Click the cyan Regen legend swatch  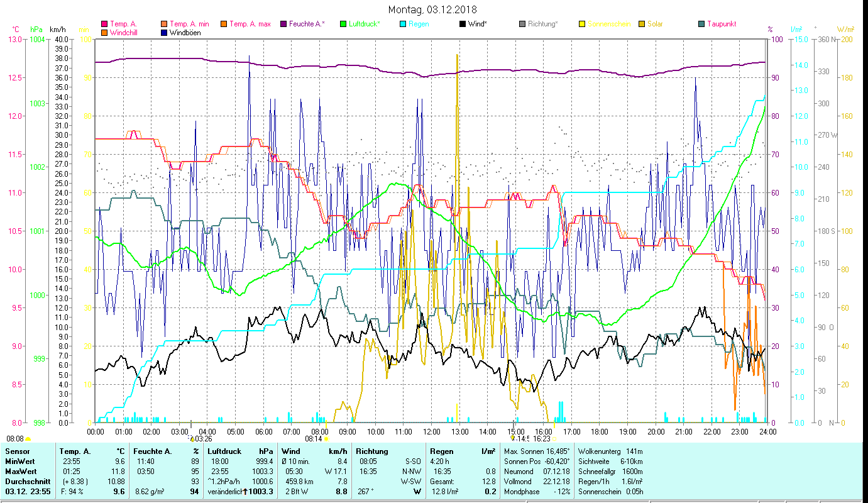pyautogui.click(x=403, y=25)
